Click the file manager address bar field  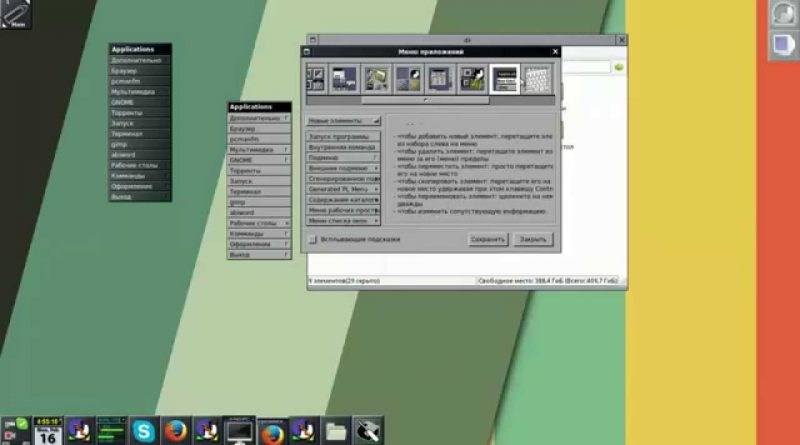[x=586, y=67]
